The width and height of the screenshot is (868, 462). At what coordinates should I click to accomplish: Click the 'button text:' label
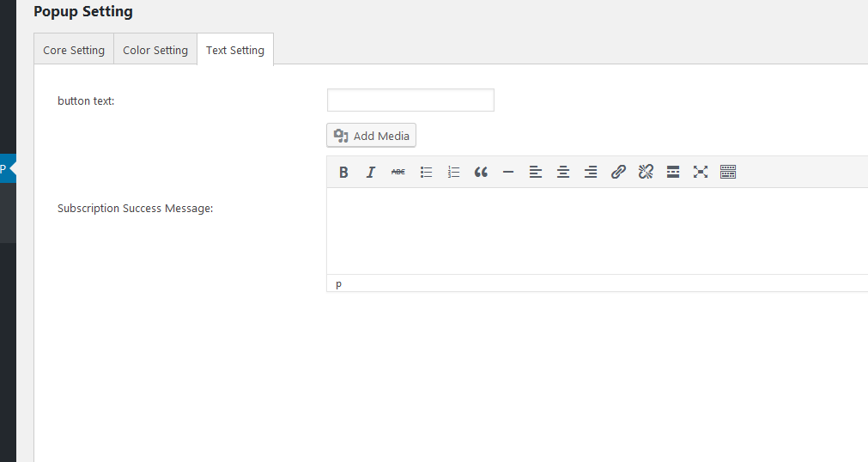[x=86, y=100]
